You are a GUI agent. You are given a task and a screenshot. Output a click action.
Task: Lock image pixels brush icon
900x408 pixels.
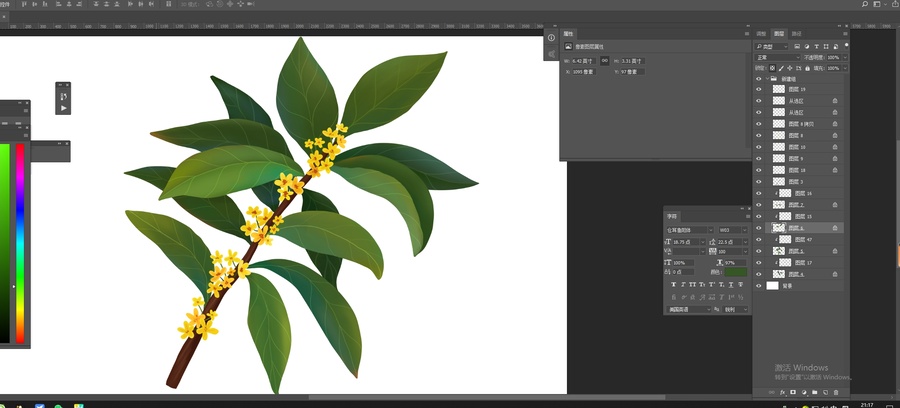(781, 68)
